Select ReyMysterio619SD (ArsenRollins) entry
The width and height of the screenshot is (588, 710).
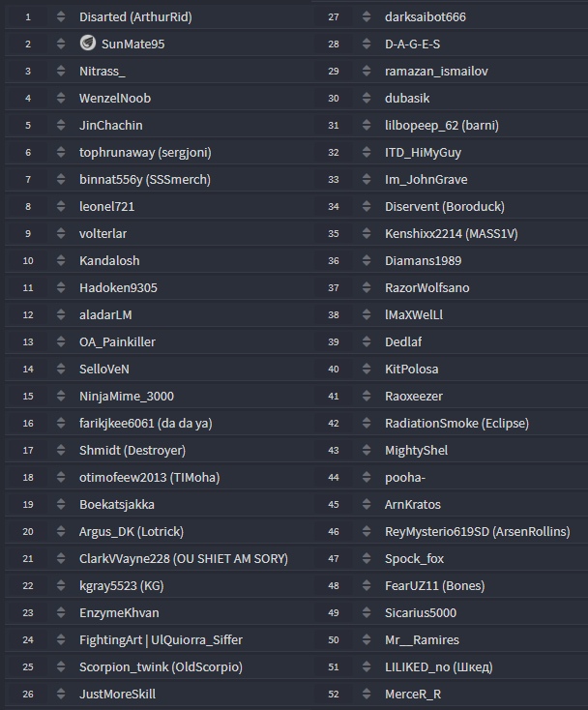[x=477, y=532]
